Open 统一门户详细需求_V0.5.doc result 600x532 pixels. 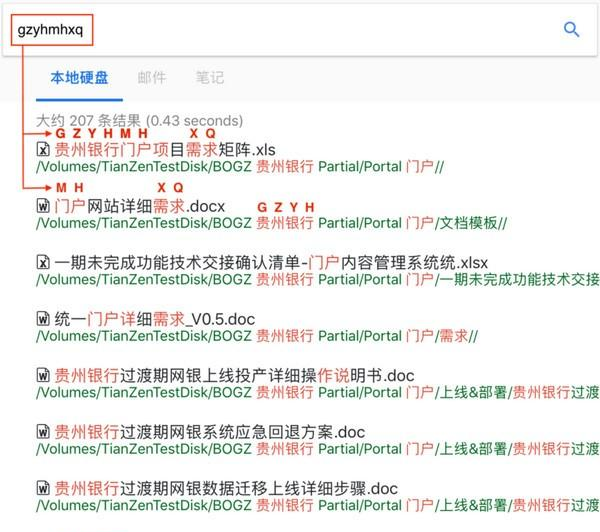155,319
